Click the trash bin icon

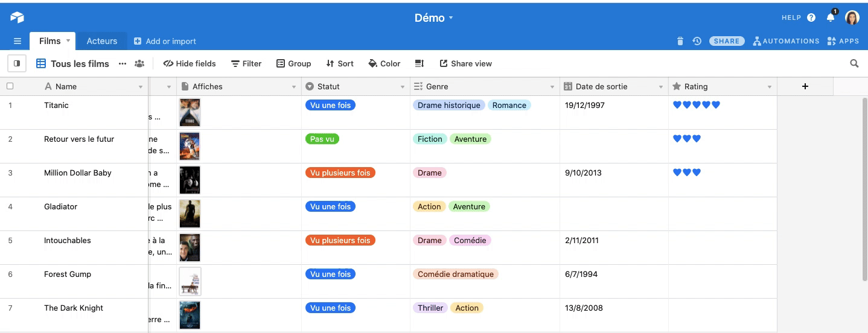click(x=680, y=41)
